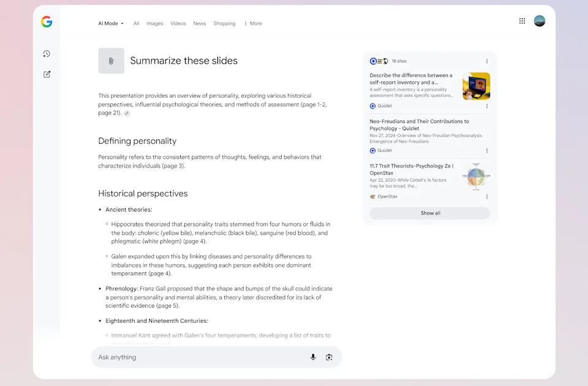Click the Trait Theorists OpenStax thumbnail
This screenshot has height=386, width=588.
click(x=476, y=177)
